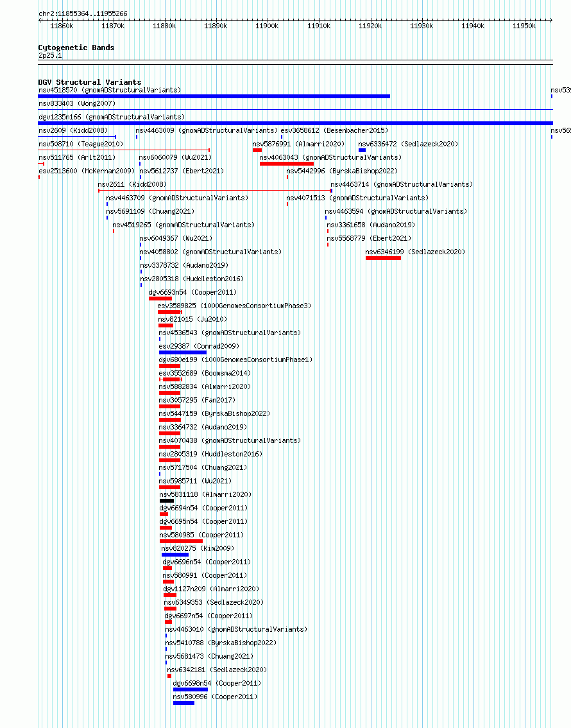The height and width of the screenshot is (728, 571).
Task: Click nsv2805318 (Huddleston2016) label
Action: click(192, 279)
